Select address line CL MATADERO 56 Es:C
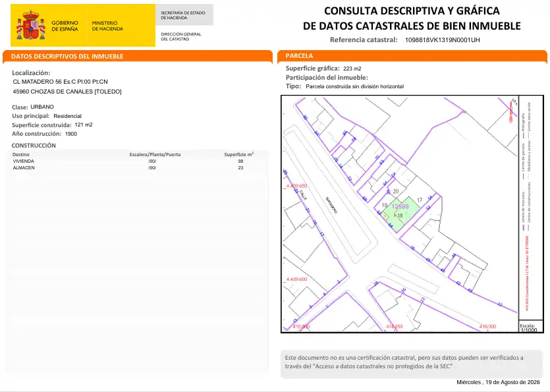This screenshot has height=392, width=550. 61,82
